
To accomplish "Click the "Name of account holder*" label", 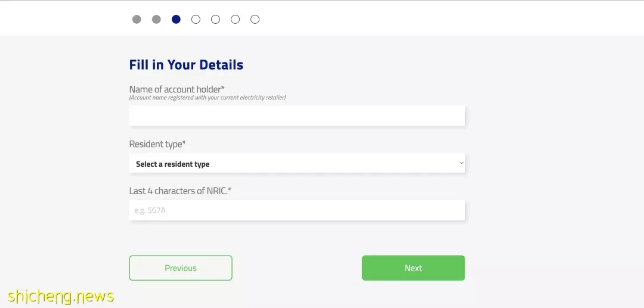I will [x=177, y=89].
